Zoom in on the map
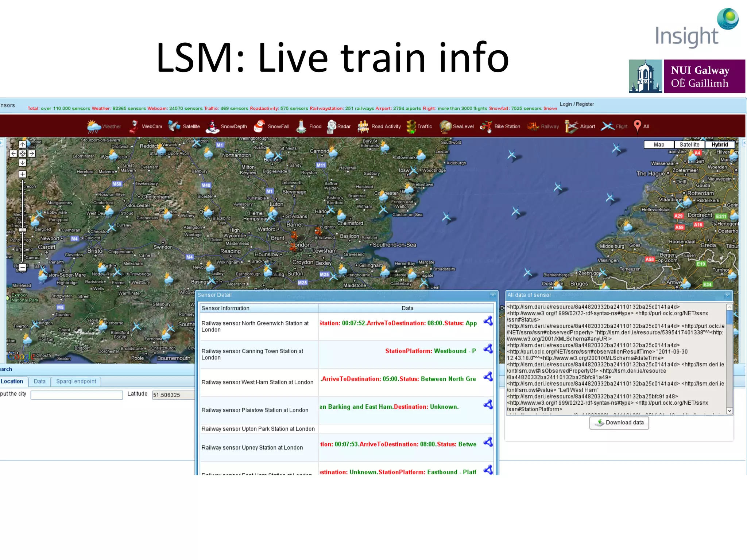Viewport: 747px width, 560px height. [23, 174]
